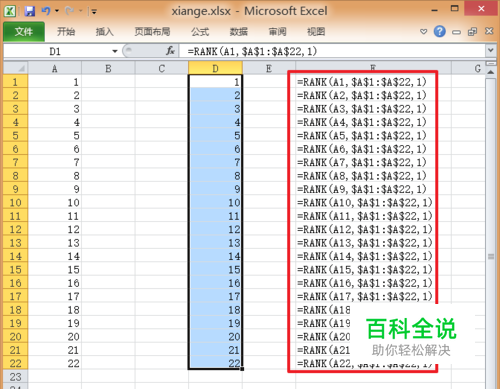Click into the formula bar text
This screenshot has height=389, width=500.
(332, 51)
